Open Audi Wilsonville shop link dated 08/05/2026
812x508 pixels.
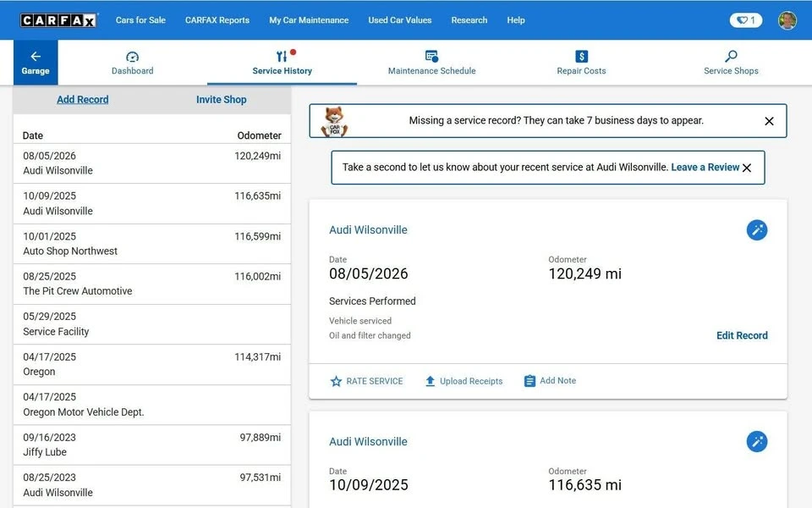[368, 229]
